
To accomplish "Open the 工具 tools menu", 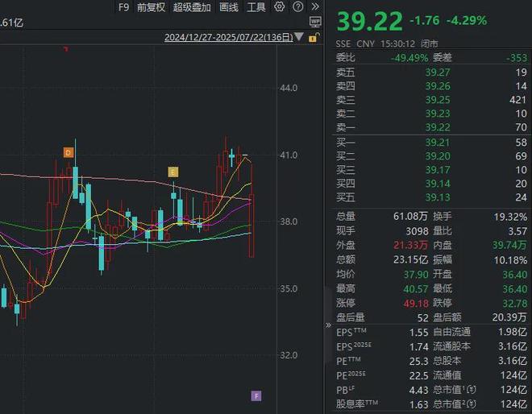I will click(256, 7).
